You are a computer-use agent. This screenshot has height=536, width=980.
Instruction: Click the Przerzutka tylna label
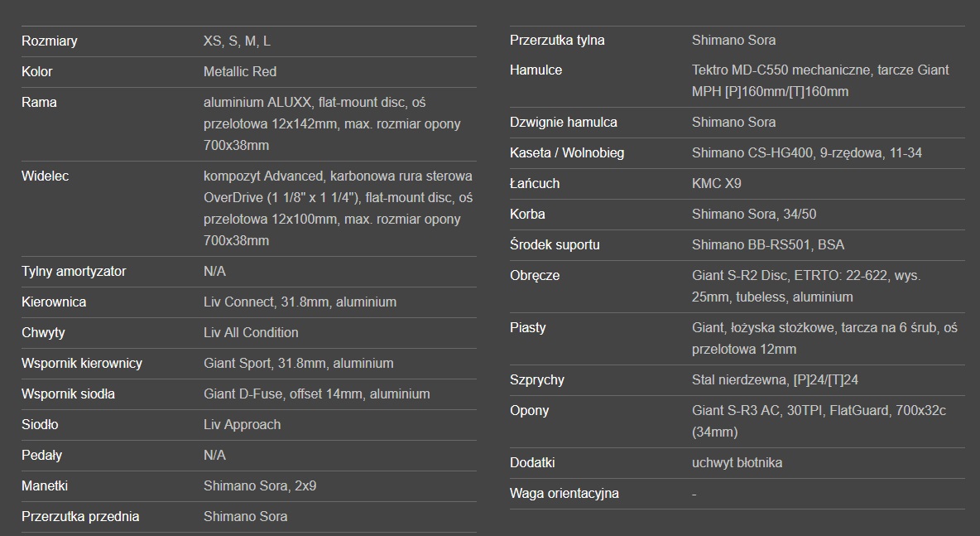point(557,40)
